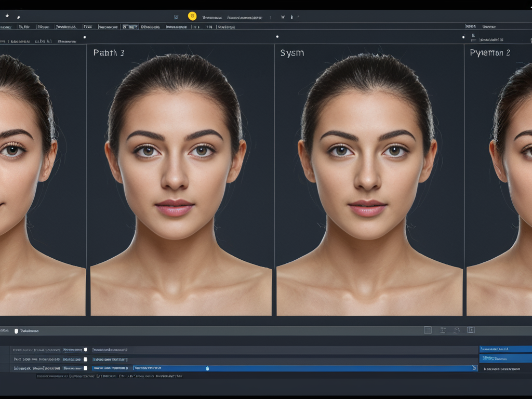Click the small icon at blue track's right end
532x399 pixels.
474,368
